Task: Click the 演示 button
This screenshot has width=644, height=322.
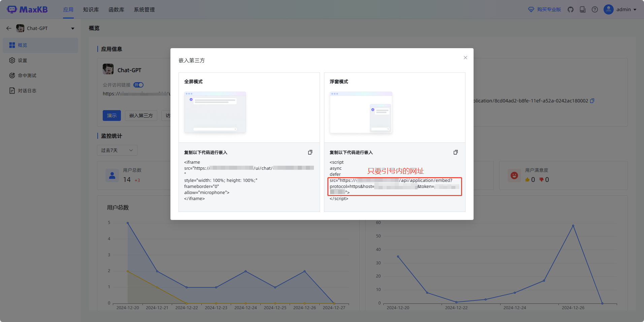Action: coord(112,116)
